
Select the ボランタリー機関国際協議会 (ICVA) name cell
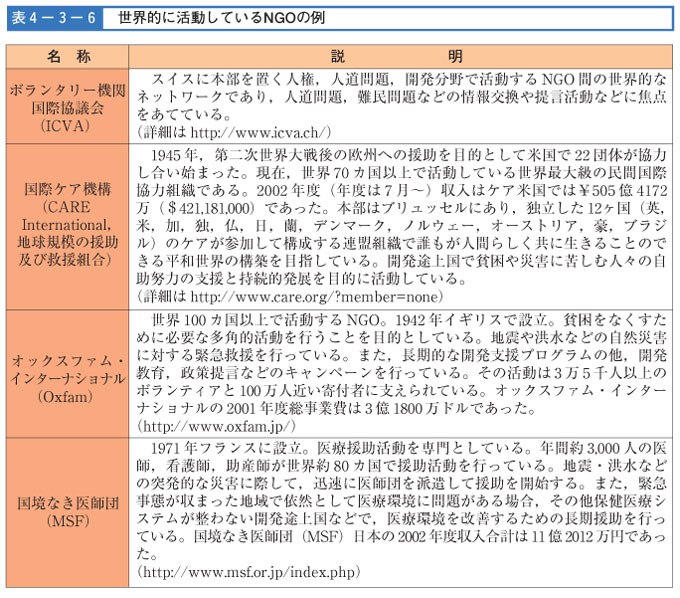coord(67,106)
